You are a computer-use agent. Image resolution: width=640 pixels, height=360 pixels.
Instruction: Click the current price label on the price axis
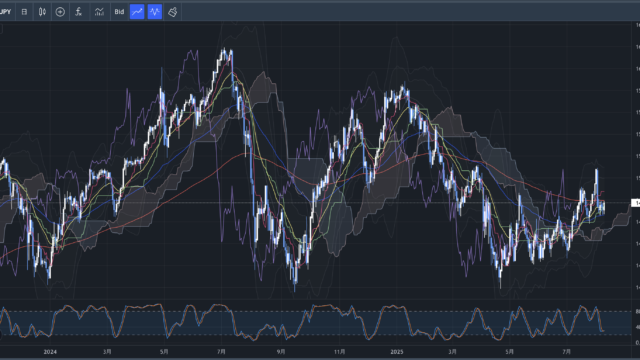[x=636, y=203]
